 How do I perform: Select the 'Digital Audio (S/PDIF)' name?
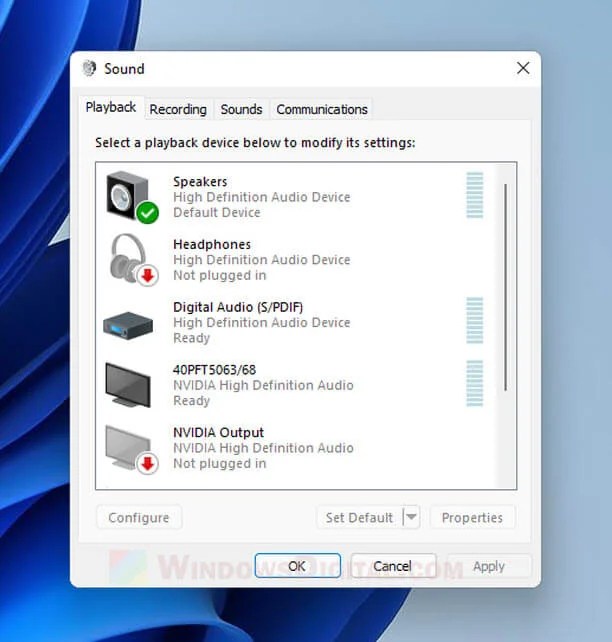(238, 307)
